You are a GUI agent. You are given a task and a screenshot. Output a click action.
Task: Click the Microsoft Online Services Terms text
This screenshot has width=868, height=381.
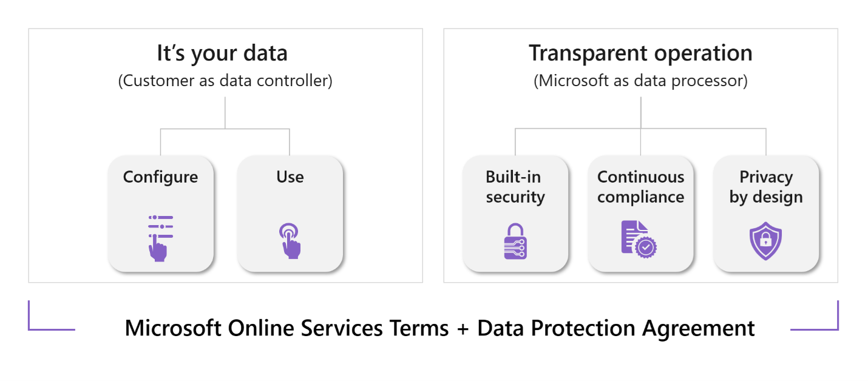pos(287,328)
